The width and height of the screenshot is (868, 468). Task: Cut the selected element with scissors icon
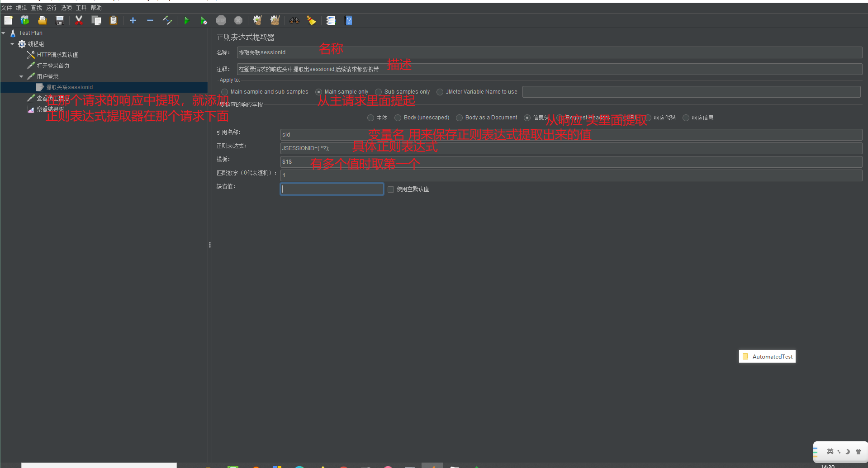click(x=79, y=20)
